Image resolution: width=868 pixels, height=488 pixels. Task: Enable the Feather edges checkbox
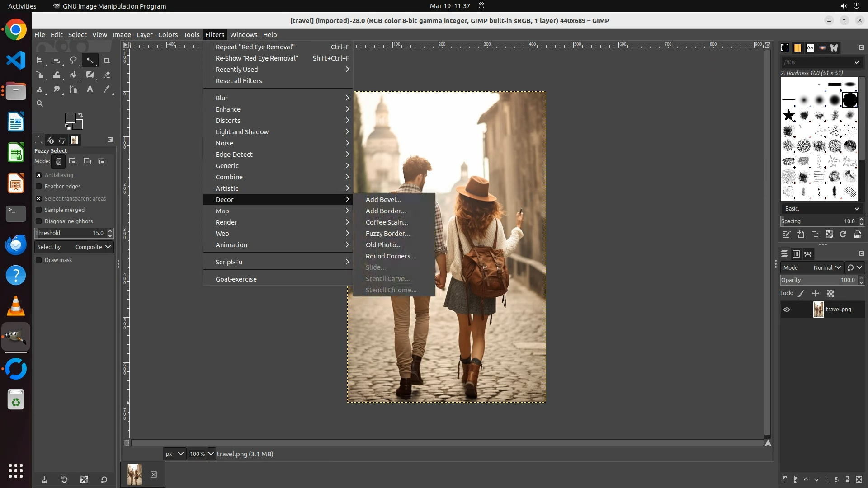click(x=39, y=186)
